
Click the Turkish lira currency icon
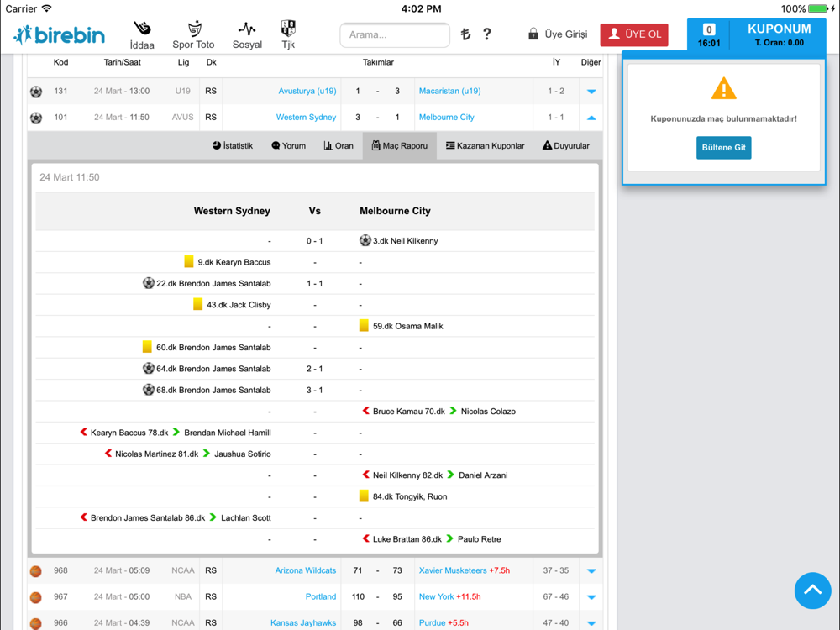465,34
